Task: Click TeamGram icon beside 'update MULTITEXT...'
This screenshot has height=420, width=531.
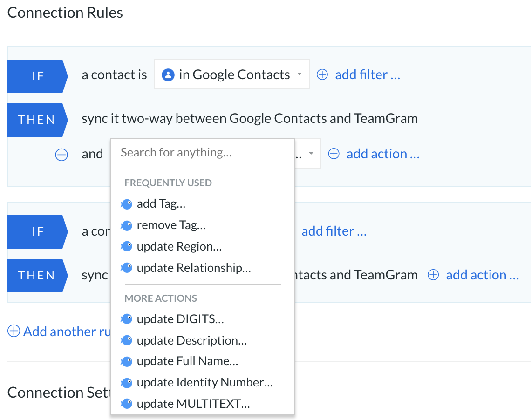Action: 126,404
